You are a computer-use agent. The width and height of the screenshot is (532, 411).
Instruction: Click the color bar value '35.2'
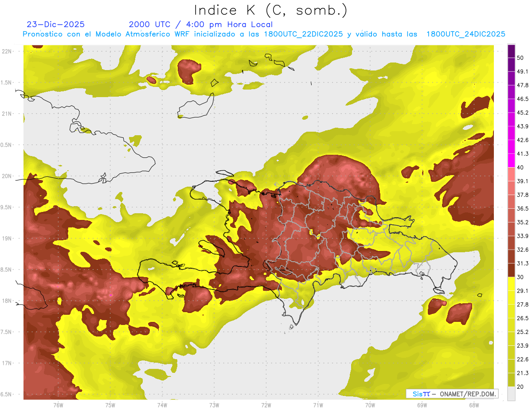point(523,222)
